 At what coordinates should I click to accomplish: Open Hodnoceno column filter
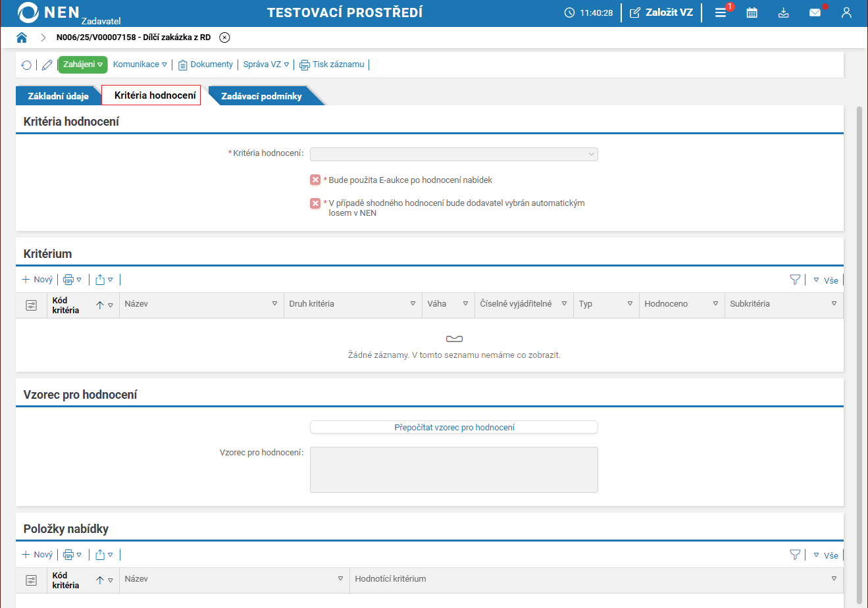[715, 304]
